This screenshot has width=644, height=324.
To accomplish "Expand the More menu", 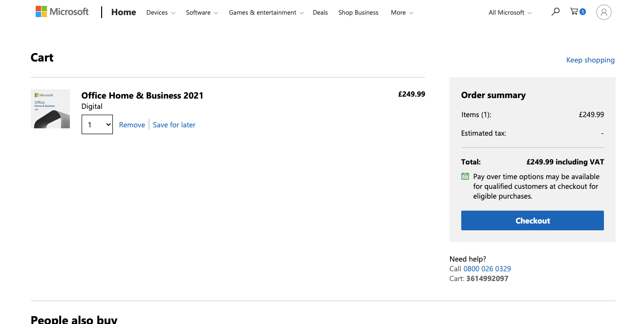I will (x=402, y=13).
